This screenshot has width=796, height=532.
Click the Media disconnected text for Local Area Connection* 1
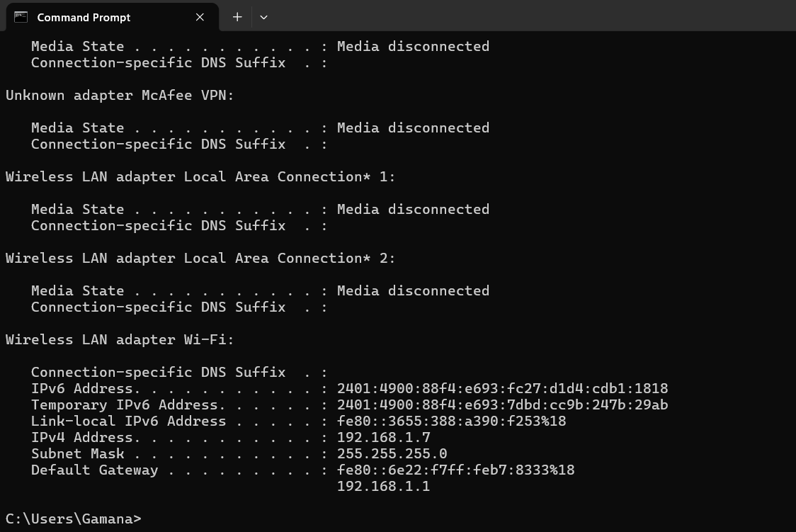[413, 209]
